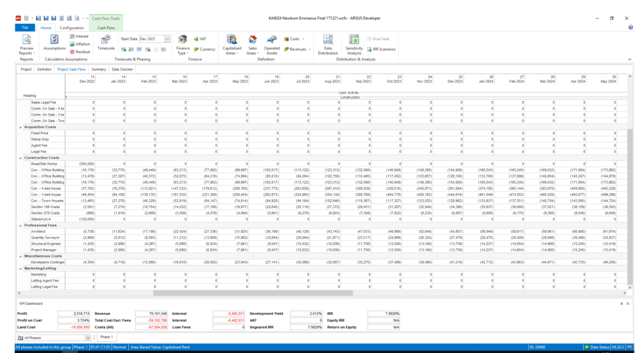The image size is (643, 362).
Task: Open the Start Date dropdown
Action: click(x=167, y=39)
